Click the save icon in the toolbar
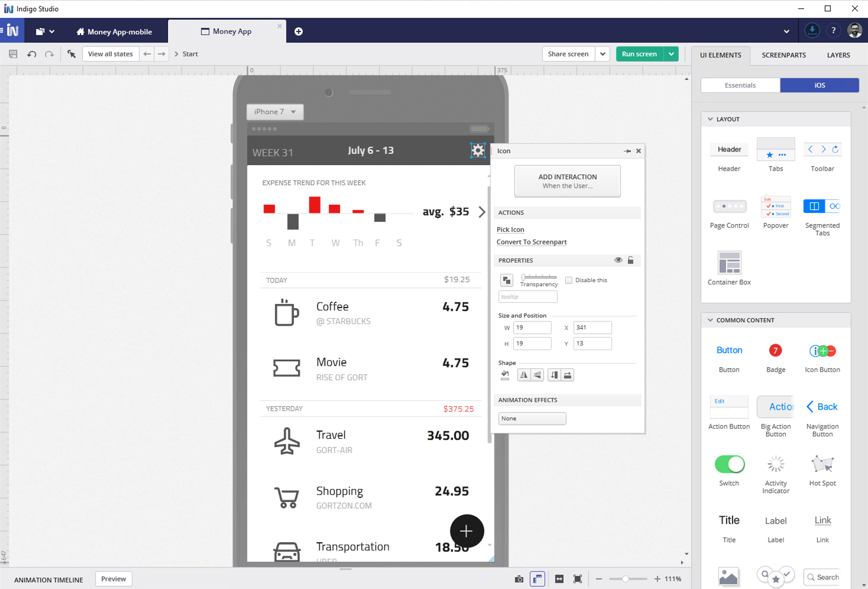868x589 pixels. 13,54
